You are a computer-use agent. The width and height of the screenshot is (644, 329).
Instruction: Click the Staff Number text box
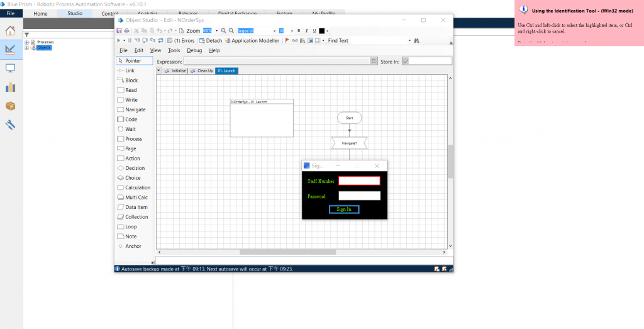tap(359, 181)
